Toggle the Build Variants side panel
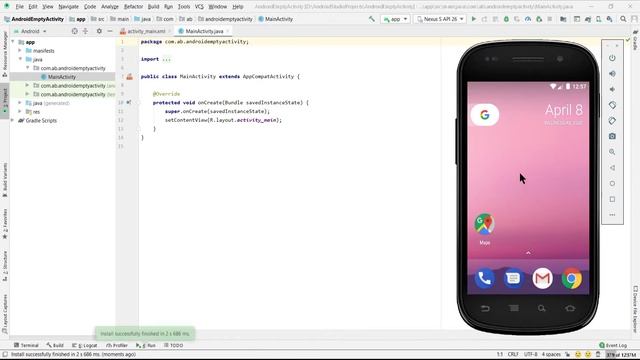 (5, 180)
